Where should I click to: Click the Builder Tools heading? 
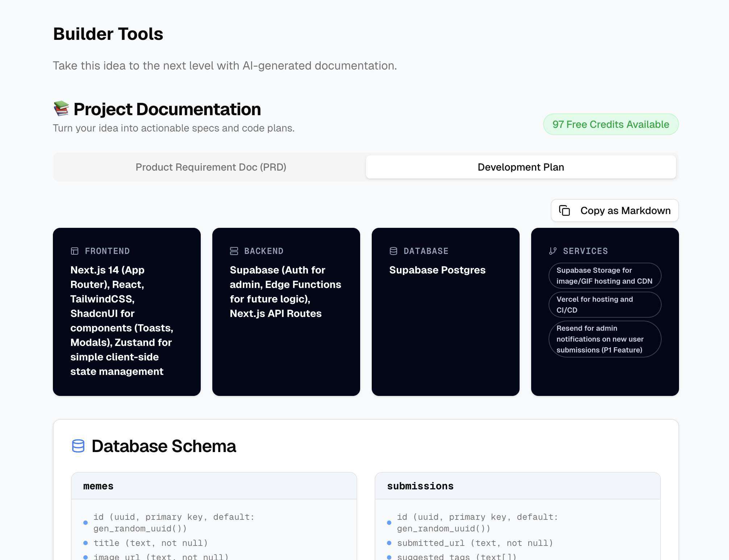pyautogui.click(x=108, y=34)
